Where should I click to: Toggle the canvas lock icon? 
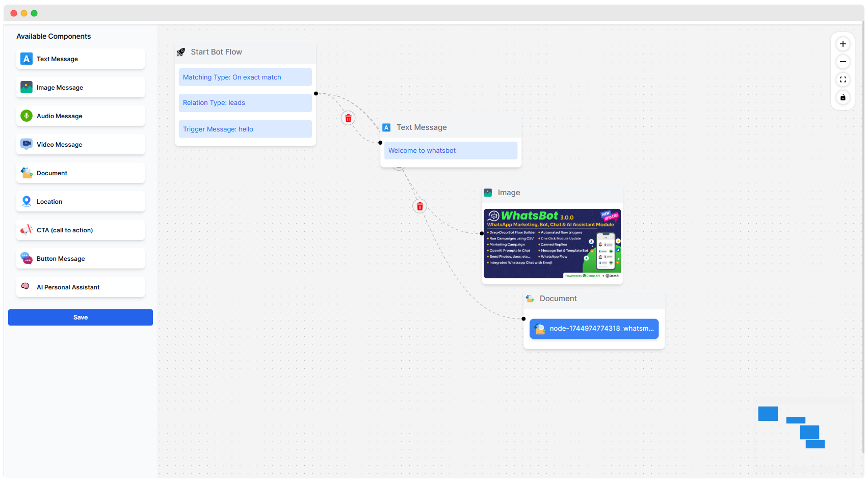coord(843,97)
